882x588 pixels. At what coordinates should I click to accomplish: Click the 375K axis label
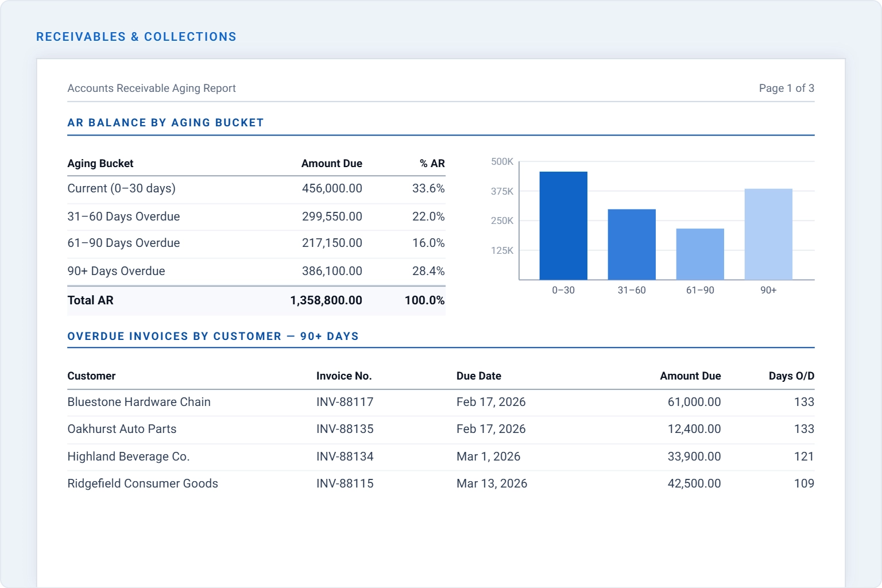[x=502, y=191]
